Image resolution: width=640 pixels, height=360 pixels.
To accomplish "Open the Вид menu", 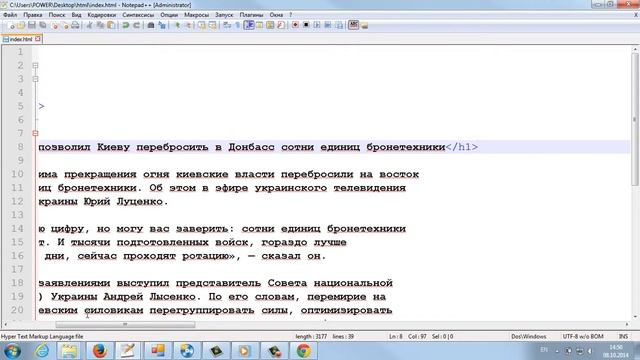I will click(x=76, y=15).
